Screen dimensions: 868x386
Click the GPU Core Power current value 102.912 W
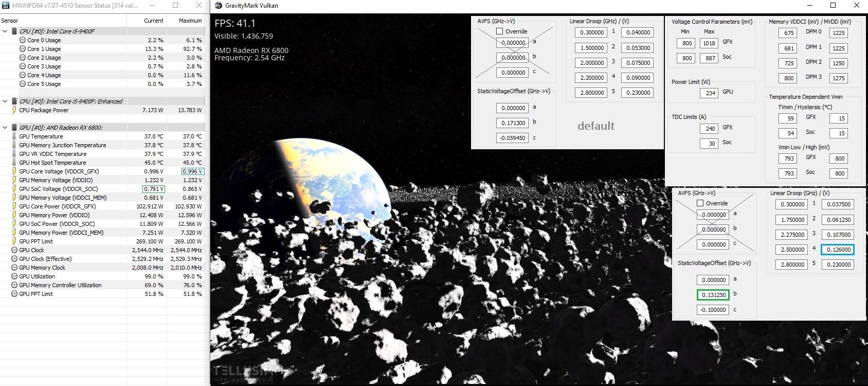point(151,206)
